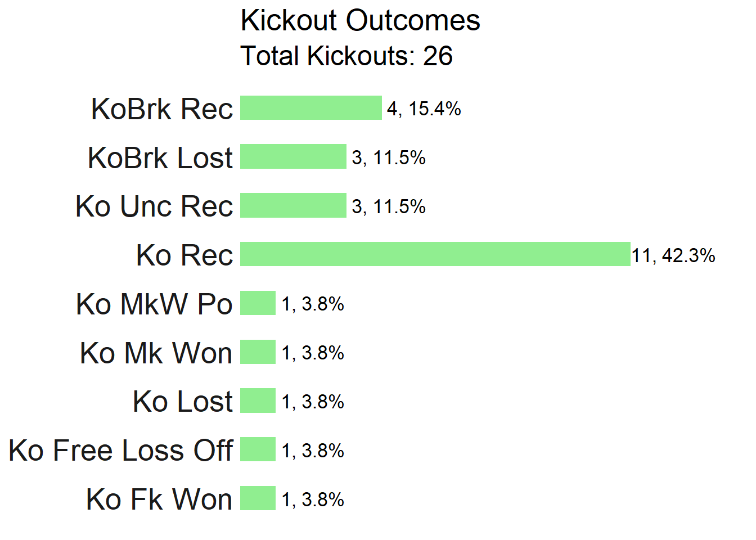756x540 pixels.
Task: Click the Ko Free Loss Off axis label
Action: pos(121,450)
